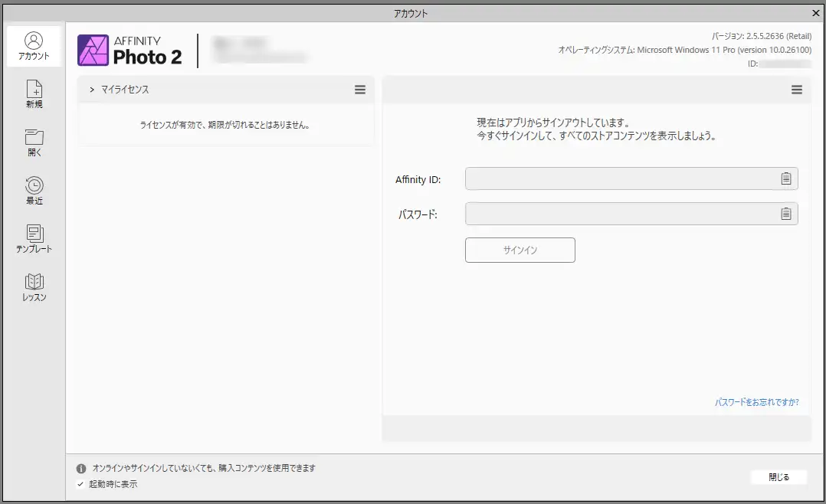Select 新規 to create a document

pyautogui.click(x=34, y=94)
